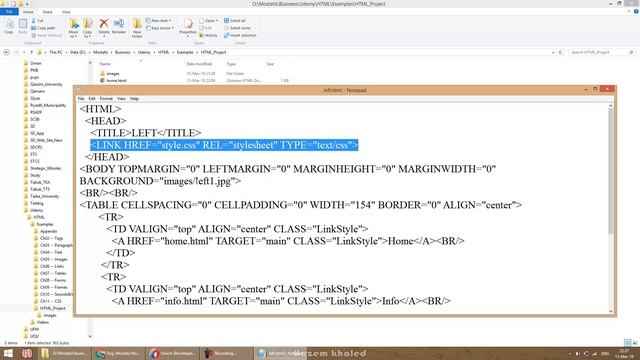The width and height of the screenshot is (640, 360).
Task: Select the images folder in file list
Action: point(113,73)
